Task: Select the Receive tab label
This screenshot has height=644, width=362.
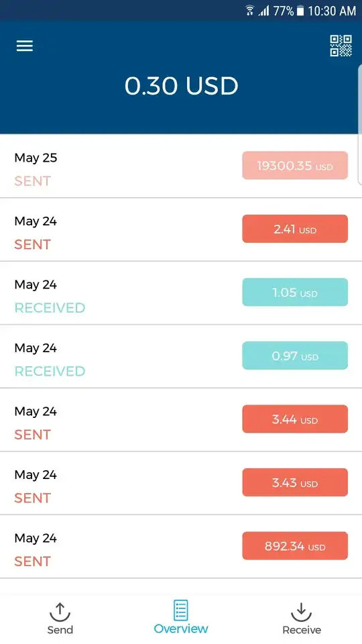Action: tap(302, 630)
